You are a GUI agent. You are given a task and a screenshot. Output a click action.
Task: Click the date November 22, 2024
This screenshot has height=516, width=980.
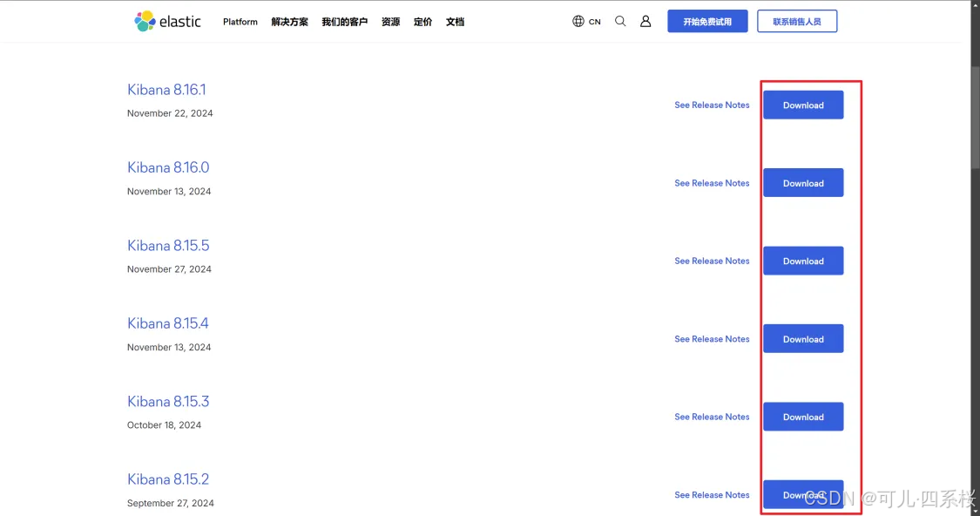pos(170,113)
